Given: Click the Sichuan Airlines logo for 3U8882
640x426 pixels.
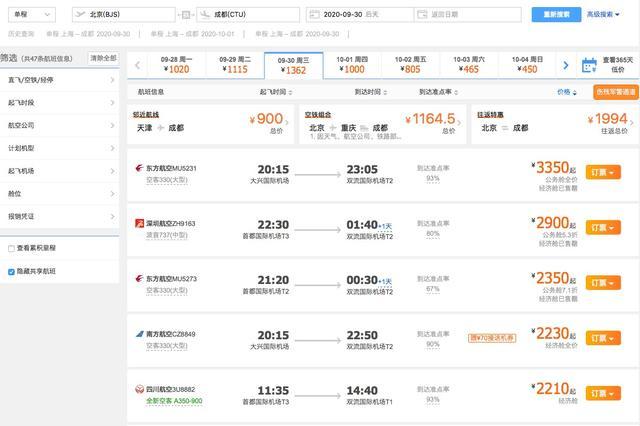Looking at the screenshot, I should click(x=140, y=389).
